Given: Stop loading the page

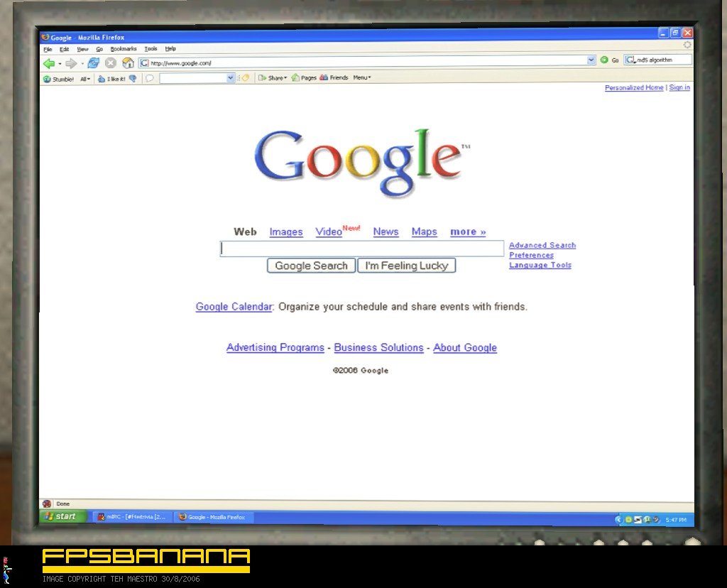Looking at the screenshot, I should pyautogui.click(x=110, y=62).
